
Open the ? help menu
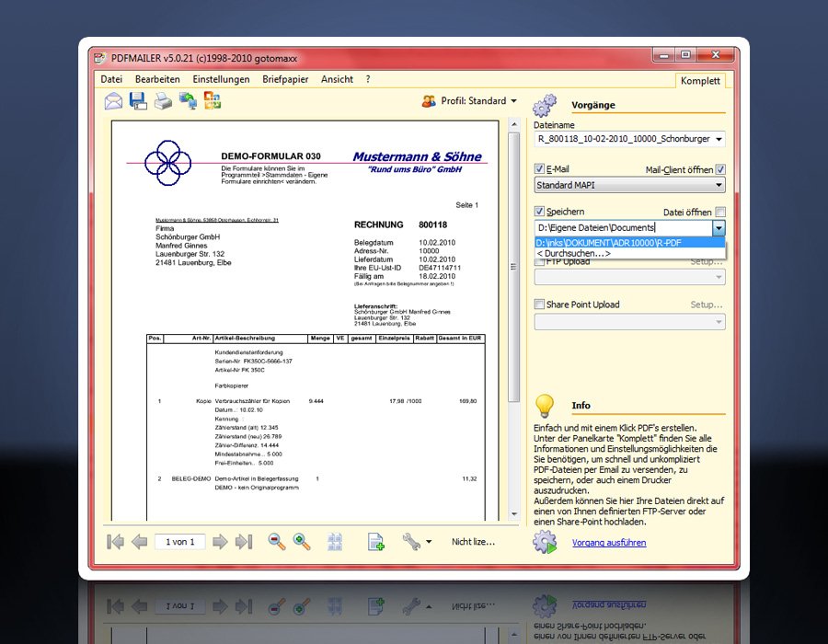pyautogui.click(x=368, y=79)
